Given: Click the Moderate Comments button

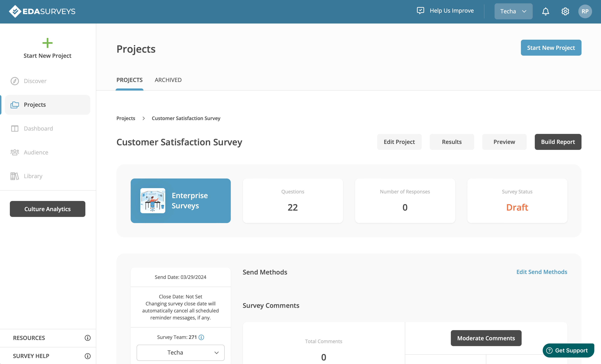Looking at the screenshot, I should click(x=486, y=338).
